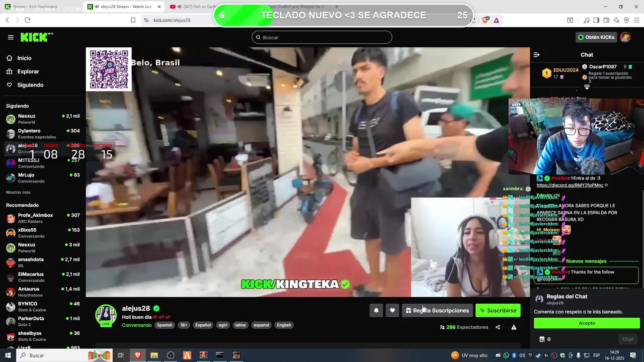Click the Spanish tag
The height and width of the screenshot is (362, 644).
tap(165, 325)
